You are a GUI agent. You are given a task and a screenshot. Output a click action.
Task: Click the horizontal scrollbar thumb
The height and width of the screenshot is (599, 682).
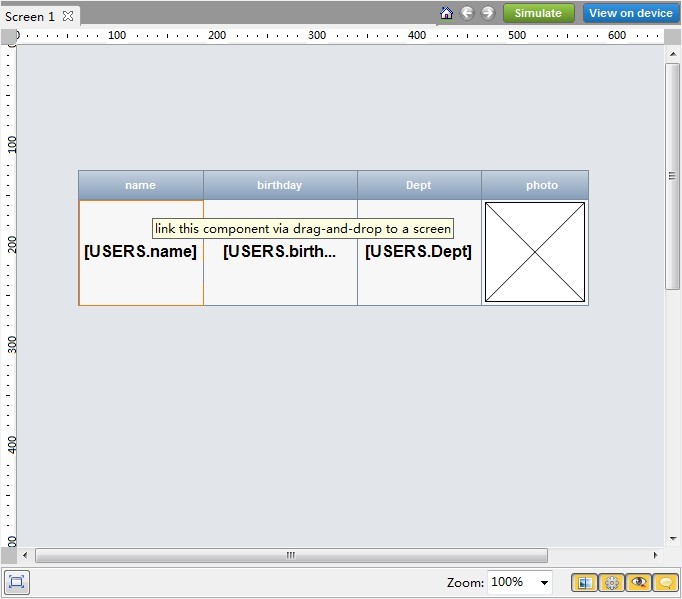click(291, 555)
